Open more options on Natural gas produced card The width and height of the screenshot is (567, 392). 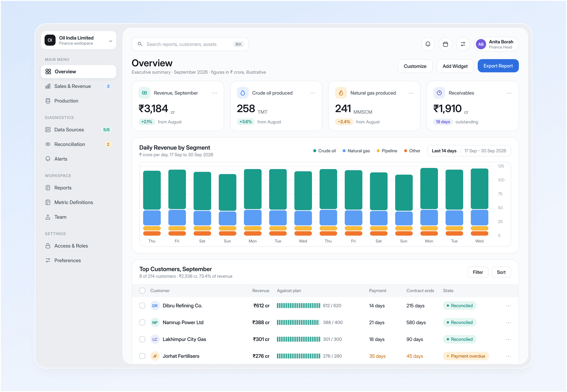411,93
